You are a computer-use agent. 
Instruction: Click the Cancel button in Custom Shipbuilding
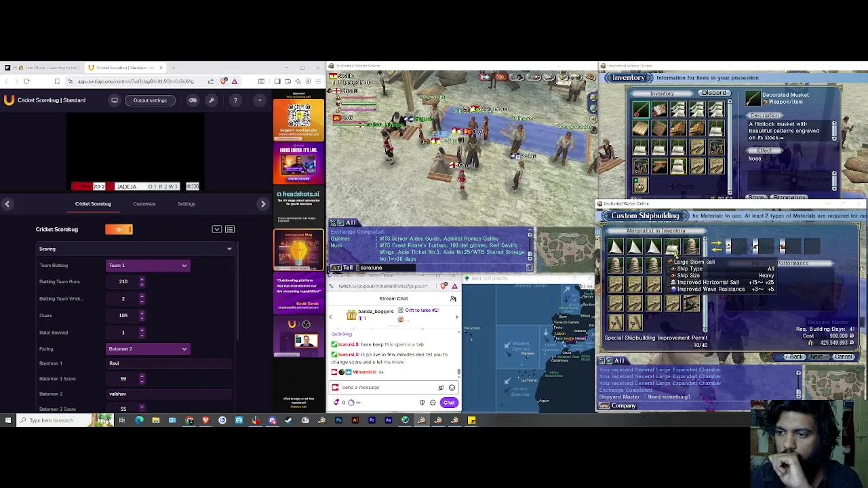point(844,357)
